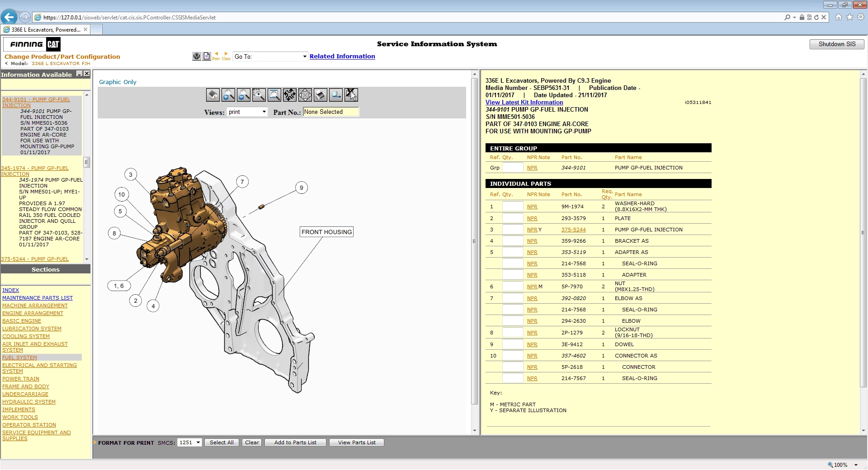Open MAINTENANCE PARTS LIST section
868x470 pixels.
[x=38, y=298]
